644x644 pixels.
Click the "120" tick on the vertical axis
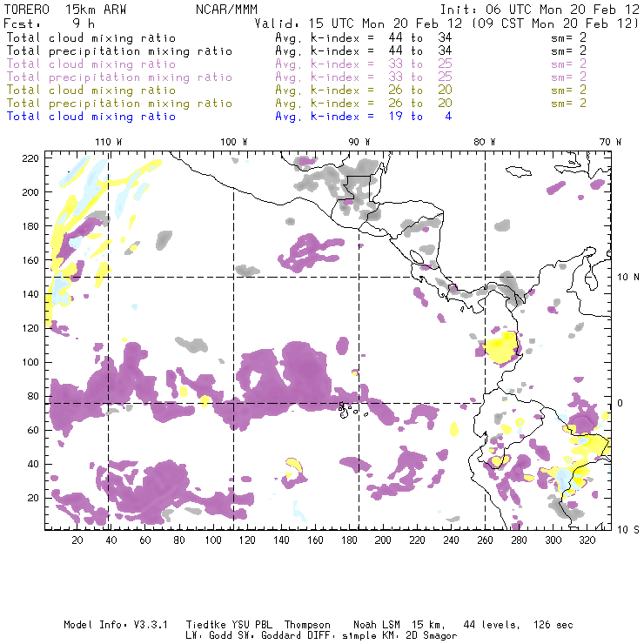click(30, 328)
